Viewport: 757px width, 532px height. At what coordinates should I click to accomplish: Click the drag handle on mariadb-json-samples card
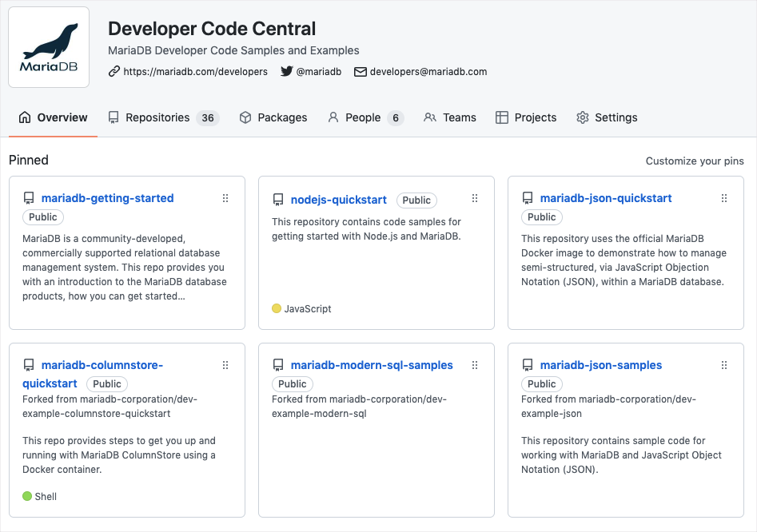724,365
